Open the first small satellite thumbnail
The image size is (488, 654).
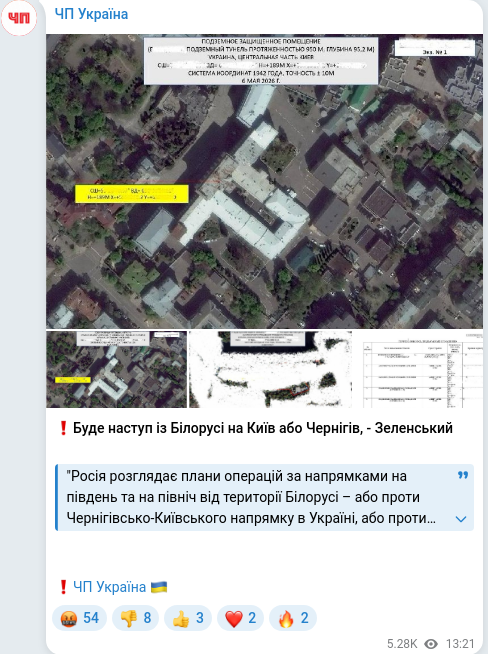(116, 369)
